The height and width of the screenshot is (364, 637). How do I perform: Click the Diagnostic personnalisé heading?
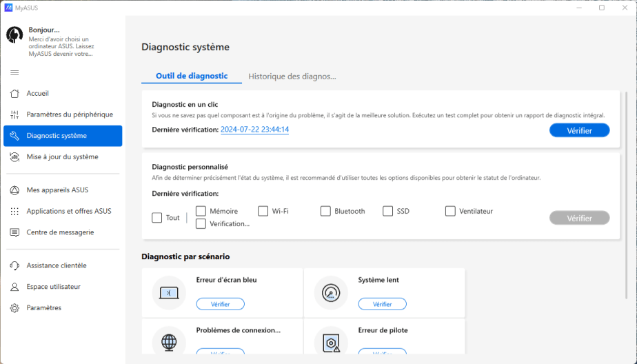[190, 167]
